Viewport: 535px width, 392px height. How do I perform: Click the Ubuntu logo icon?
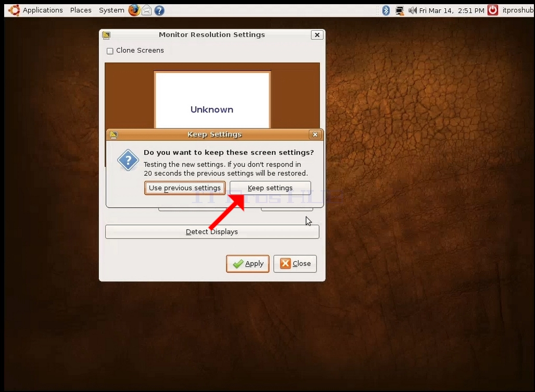14,10
